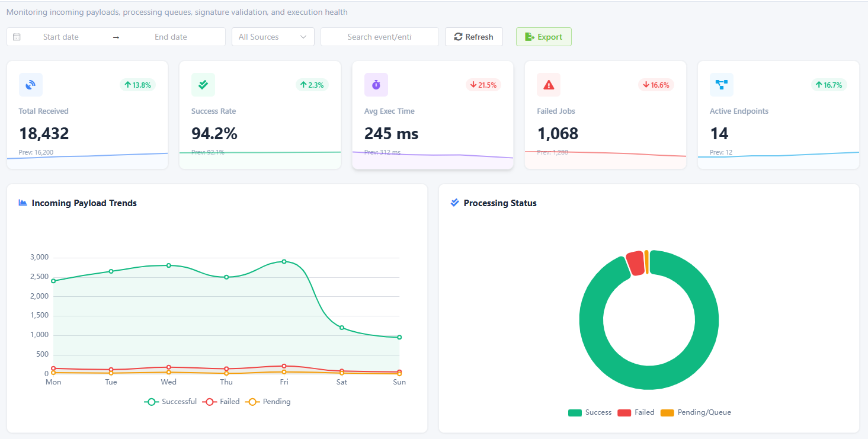Image resolution: width=868 pixels, height=439 pixels.
Task: Click the Export button
Action: [x=543, y=37]
